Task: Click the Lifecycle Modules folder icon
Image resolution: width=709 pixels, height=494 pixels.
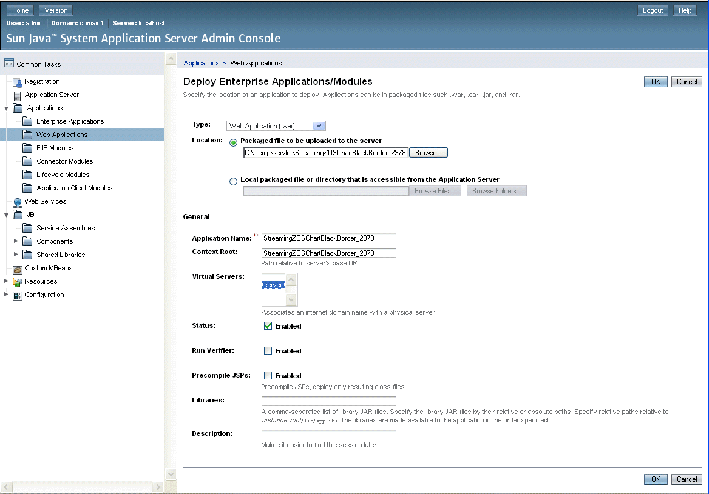Action: pyautogui.click(x=27, y=174)
